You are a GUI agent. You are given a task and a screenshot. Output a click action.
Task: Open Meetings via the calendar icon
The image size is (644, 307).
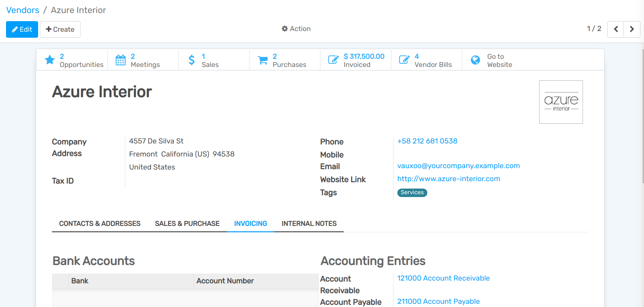[x=121, y=60]
